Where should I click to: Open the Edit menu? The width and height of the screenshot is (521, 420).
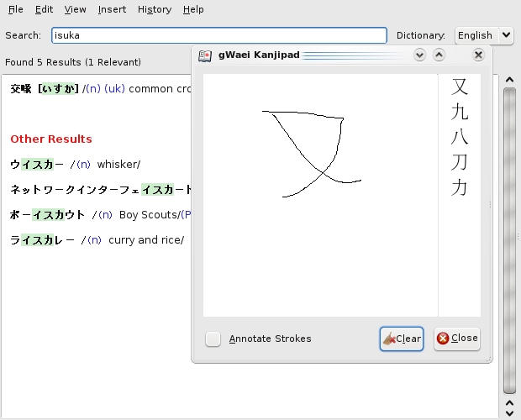[x=44, y=10]
